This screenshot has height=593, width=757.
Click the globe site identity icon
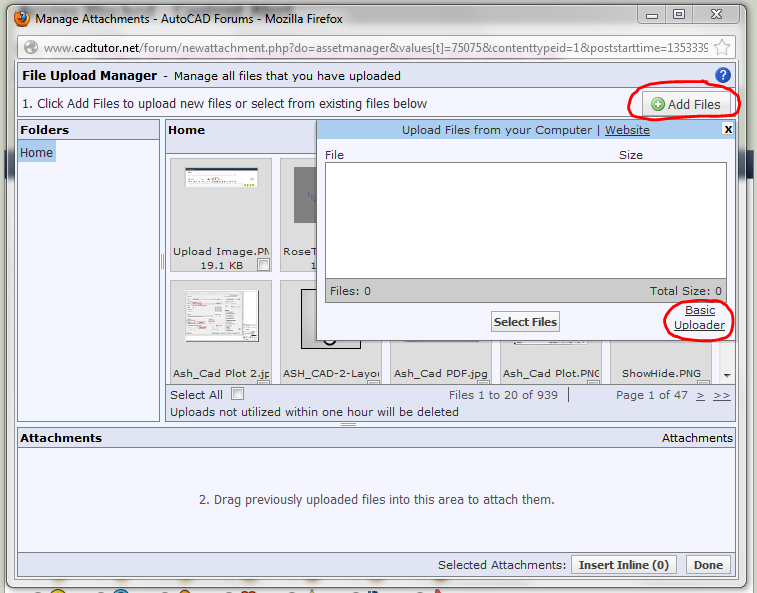pos(31,47)
